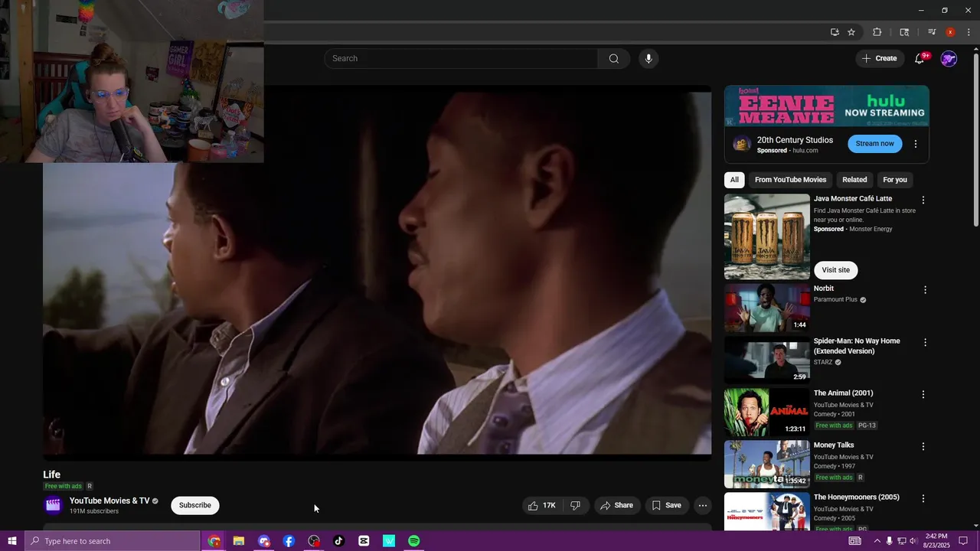Click the 20th Century Studios advertiser name
This screenshot has width=980, height=551.
(795, 140)
